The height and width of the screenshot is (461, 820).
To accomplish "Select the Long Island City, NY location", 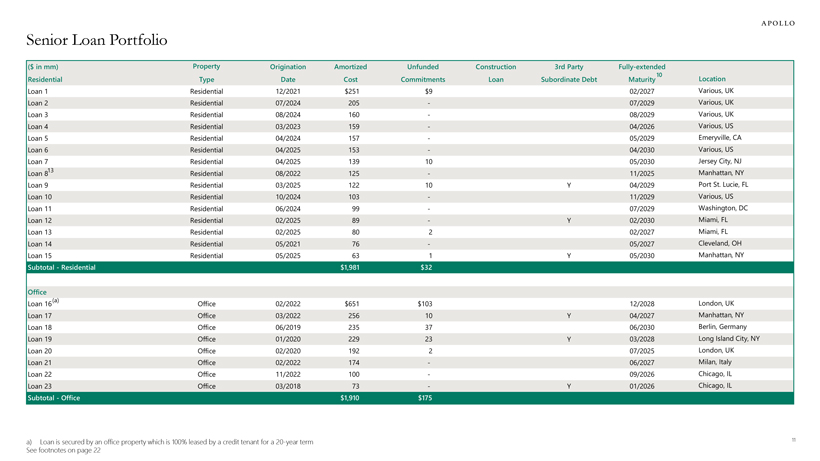I will (x=728, y=338).
